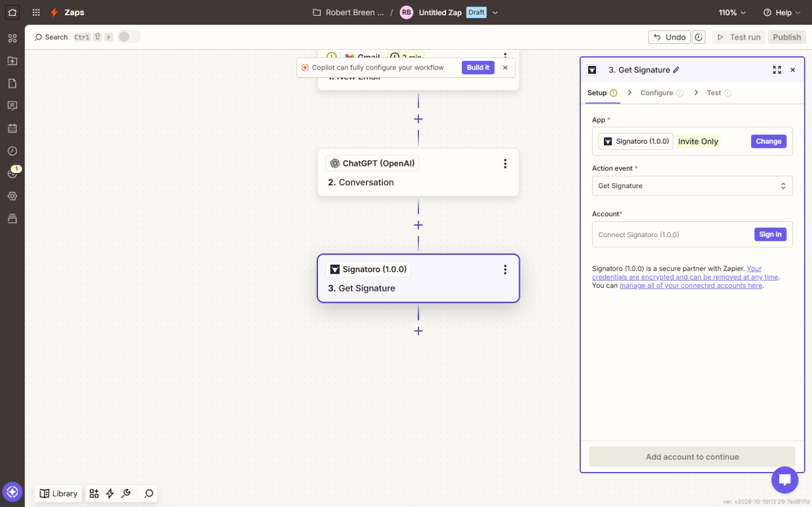Select the ChatGPT Conversation step card
812x507 pixels.
point(418,172)
